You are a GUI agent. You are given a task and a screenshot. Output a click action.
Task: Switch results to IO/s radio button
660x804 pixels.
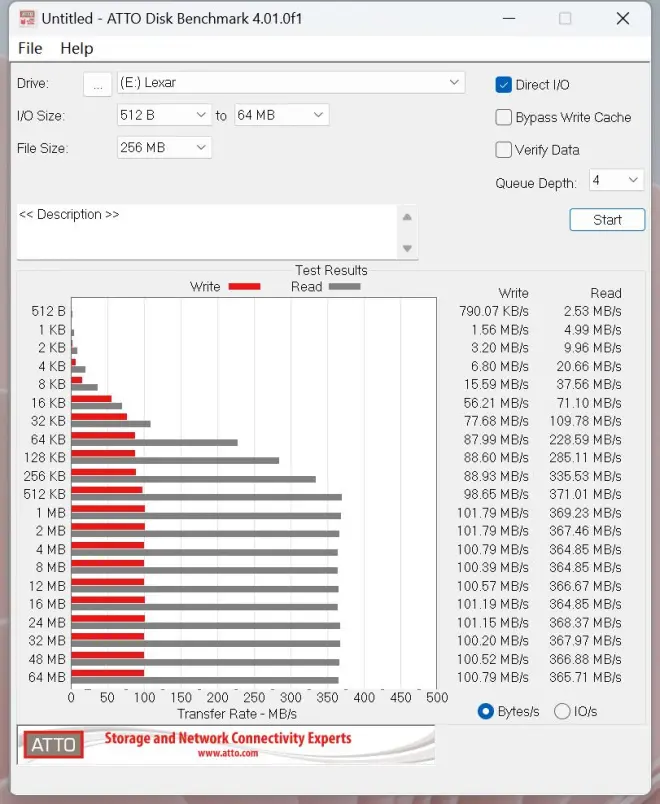[562, 711]
